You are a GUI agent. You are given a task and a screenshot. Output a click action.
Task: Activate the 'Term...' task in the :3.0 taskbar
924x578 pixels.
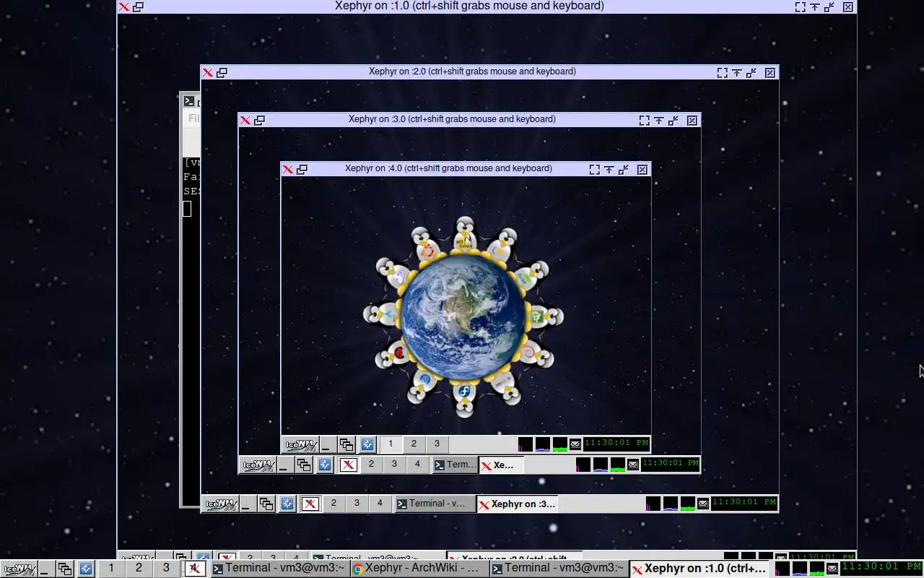[x=455, y=465]
